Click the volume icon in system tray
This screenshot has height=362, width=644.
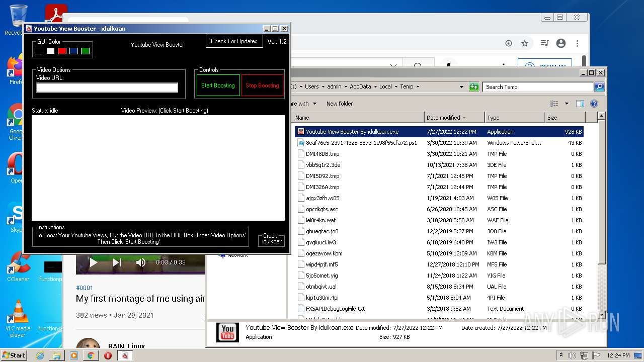point(572,355)
